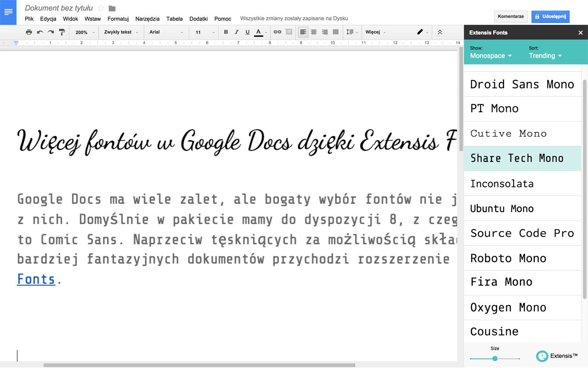Activate the paint format tool

62,32
